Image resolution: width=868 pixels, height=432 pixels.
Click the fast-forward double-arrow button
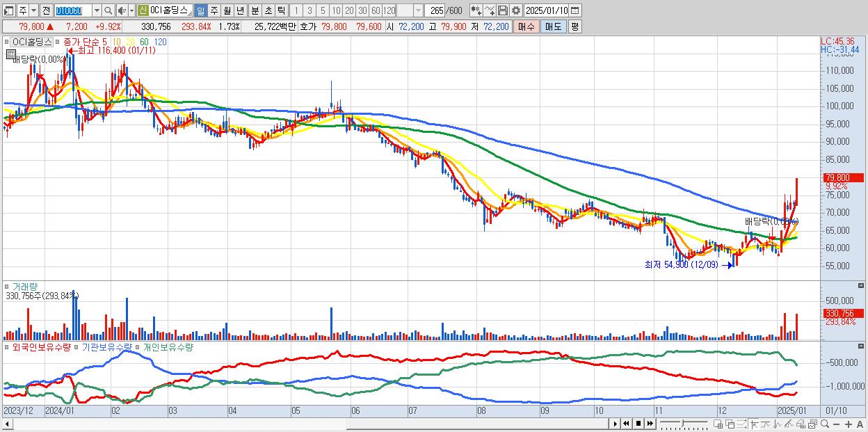(x=650, y=424)
